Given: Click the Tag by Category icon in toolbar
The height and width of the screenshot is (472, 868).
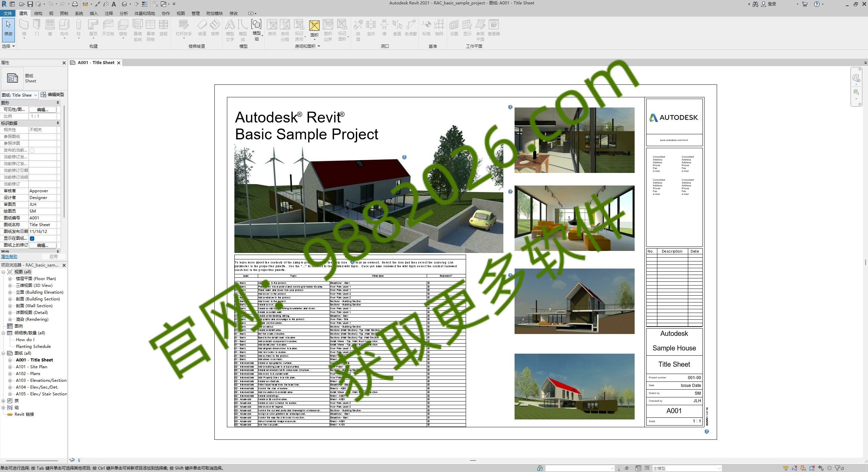Looking at the screenshot, I should pos(106,4).
